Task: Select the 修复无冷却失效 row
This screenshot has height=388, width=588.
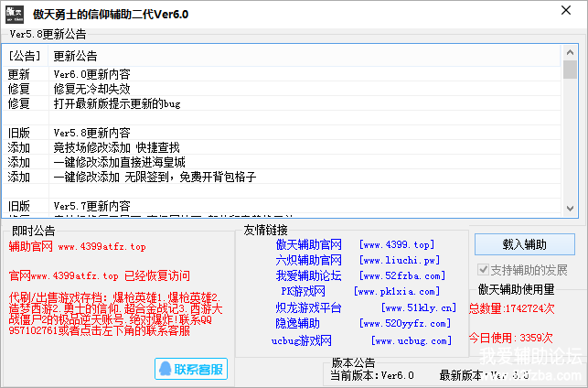Action: pos(282,89)
